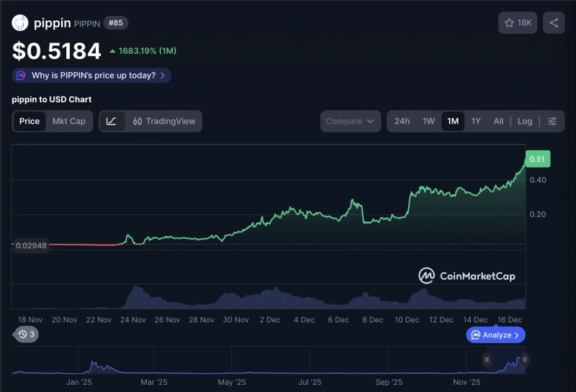
Task: Select the 24h time range tab
Action: [x=402, y=121]
